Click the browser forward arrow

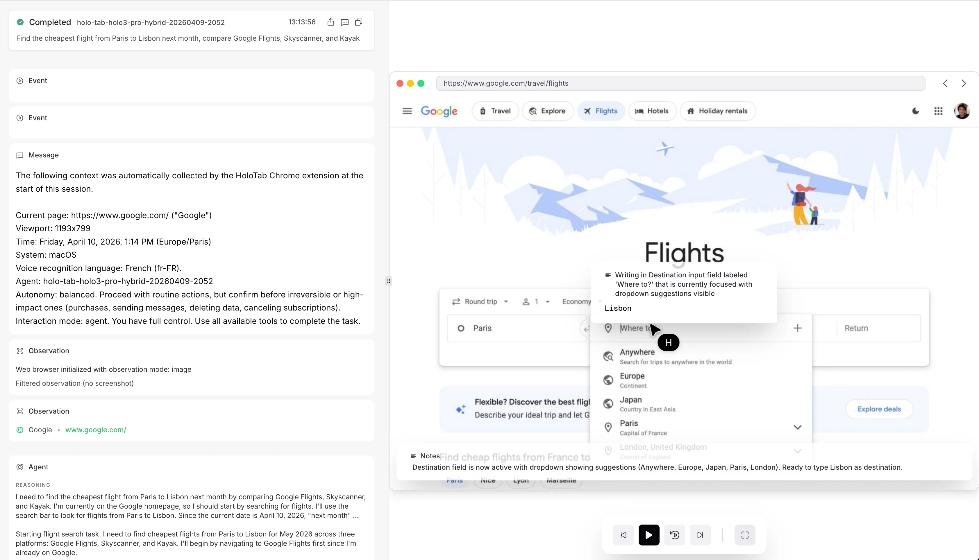point(964,83)
